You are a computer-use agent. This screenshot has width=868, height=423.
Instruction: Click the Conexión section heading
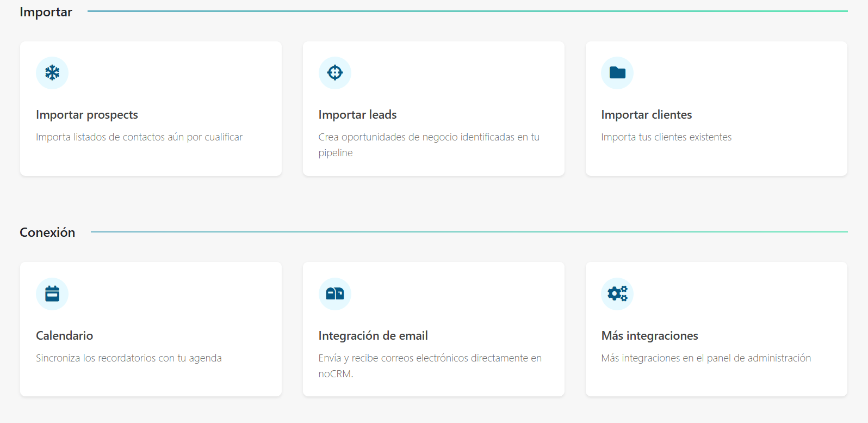tap(47, 232)
